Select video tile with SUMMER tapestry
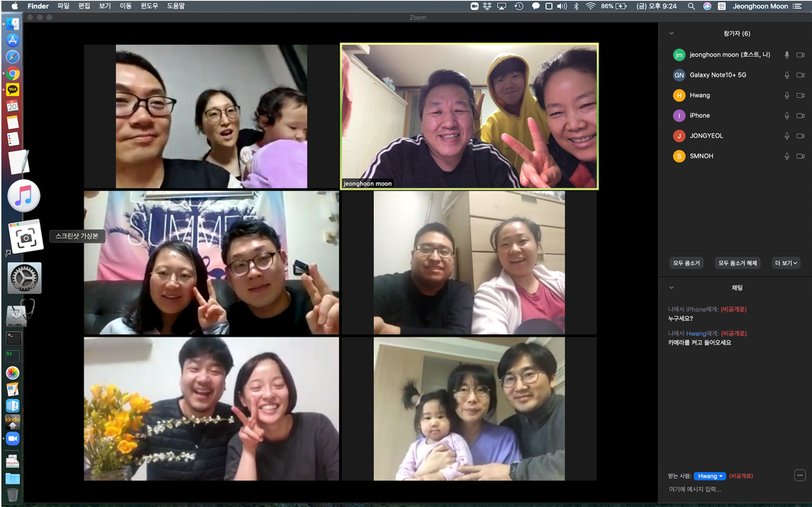 (211, 263)
